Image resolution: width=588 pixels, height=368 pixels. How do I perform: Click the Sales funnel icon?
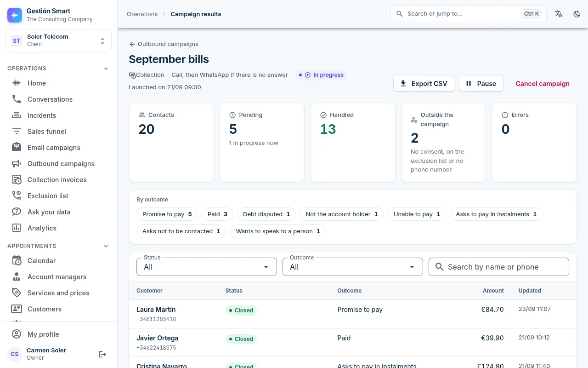coord(17,132)
